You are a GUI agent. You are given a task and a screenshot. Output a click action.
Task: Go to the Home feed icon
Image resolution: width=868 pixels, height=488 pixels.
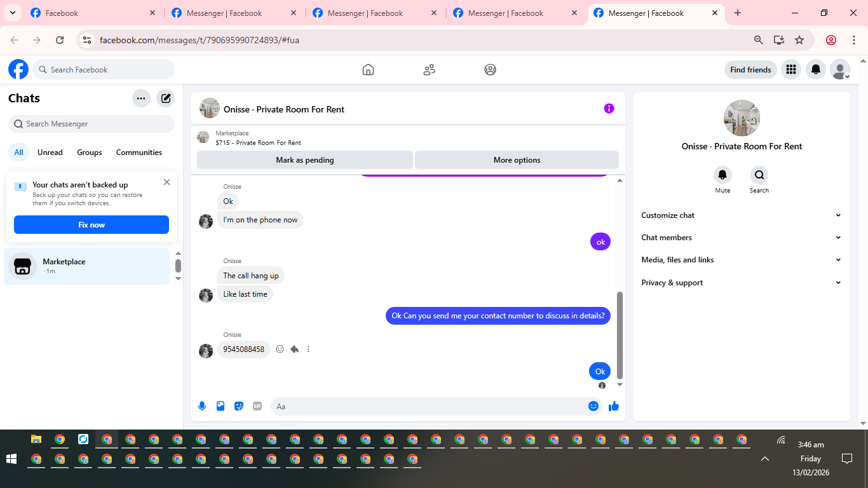[368, 70]
